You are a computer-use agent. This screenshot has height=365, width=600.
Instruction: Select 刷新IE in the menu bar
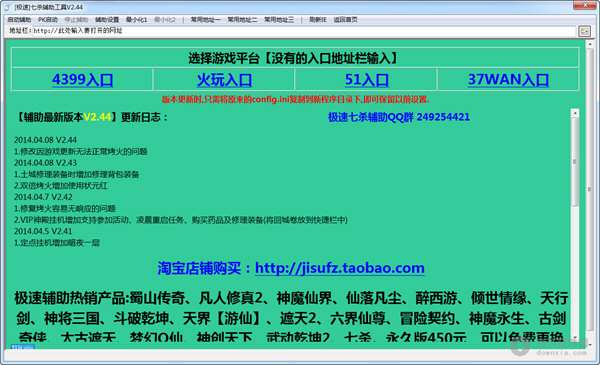(x=318, y=20)
